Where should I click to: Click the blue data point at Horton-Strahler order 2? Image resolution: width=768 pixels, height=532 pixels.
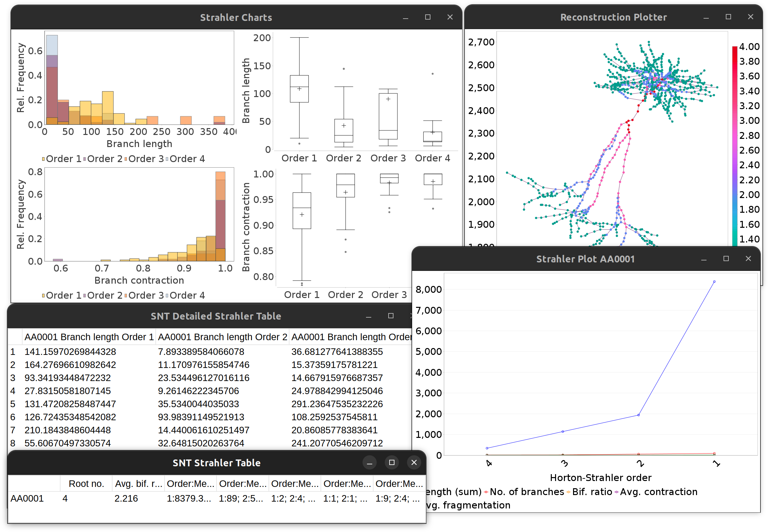pyautogui.click(x=638, y=415)
